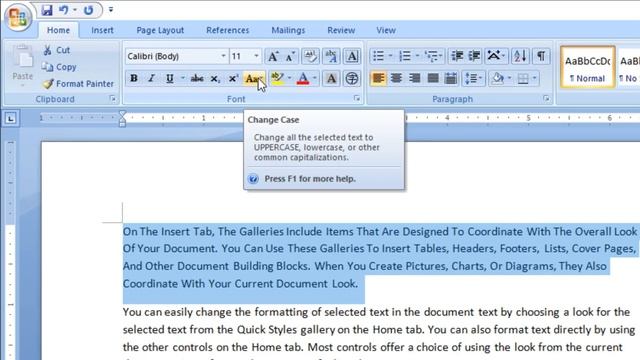
Task: Apply Character Shading to text
Action: (x=331, y=78)
